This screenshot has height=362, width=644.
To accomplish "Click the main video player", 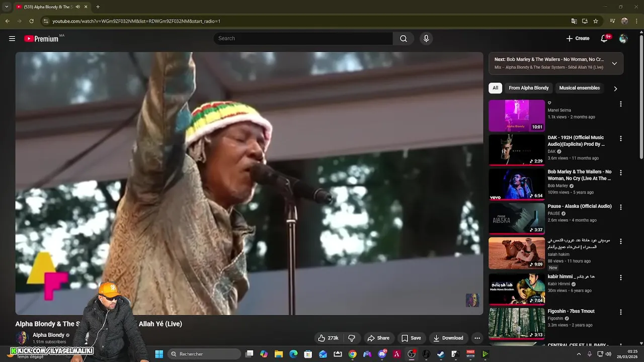I will (x=249, y=184).
